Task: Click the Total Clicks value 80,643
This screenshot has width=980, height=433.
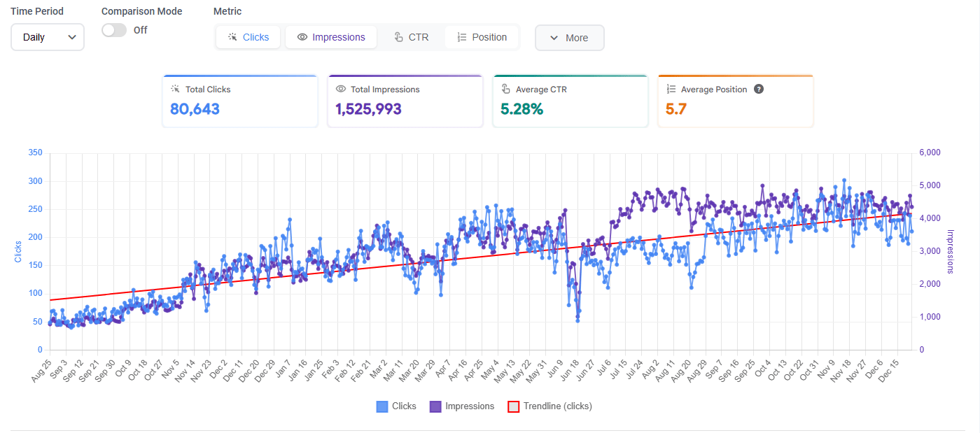Action: pos(195,109)
